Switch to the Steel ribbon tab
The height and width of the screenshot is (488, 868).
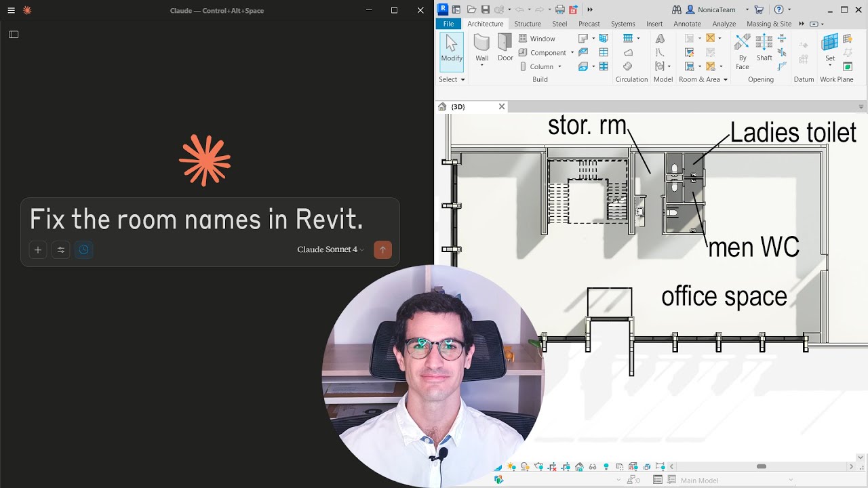click(559, 24)
